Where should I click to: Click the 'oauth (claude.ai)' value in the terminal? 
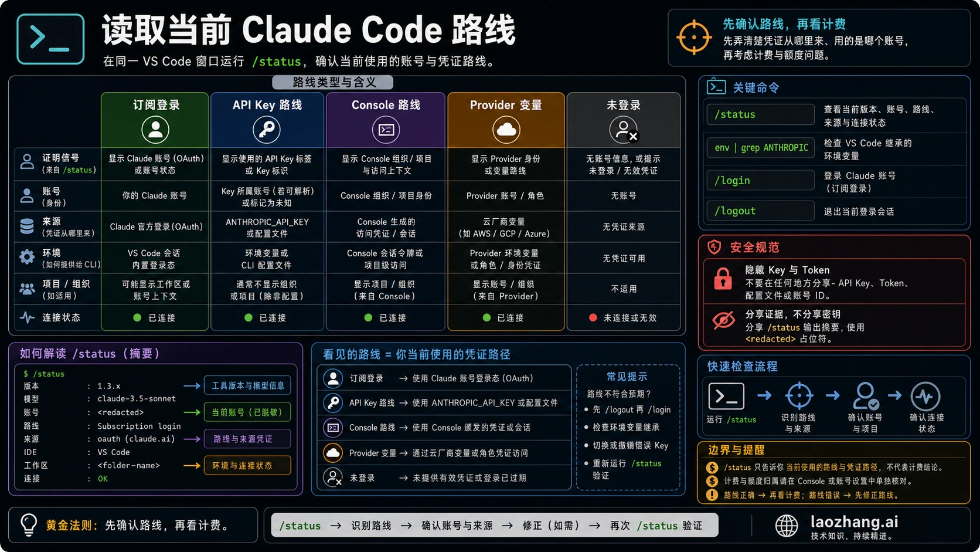[x=136, y=439]
